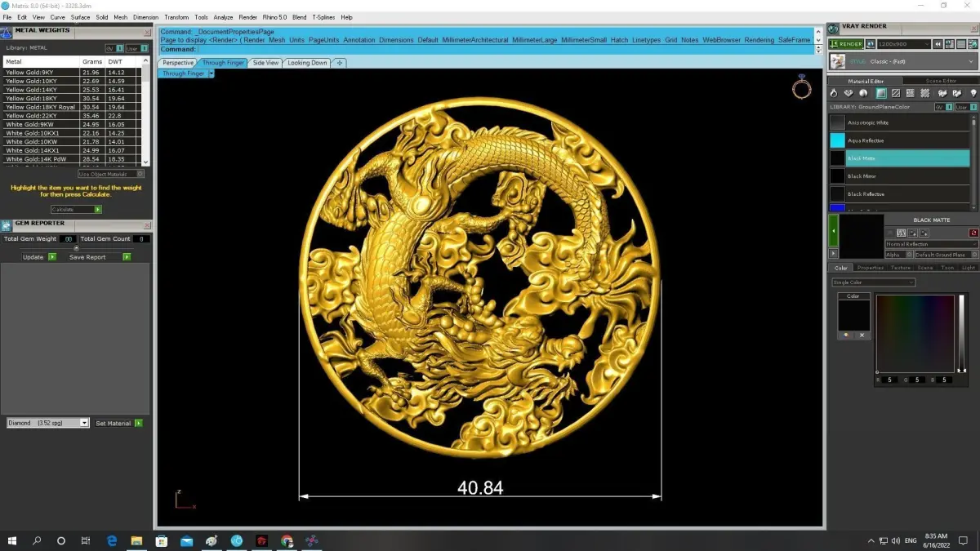Open the Normal Reflection dropdown
The height and width of the screenshot is (551, 980).
coord(931,244)
